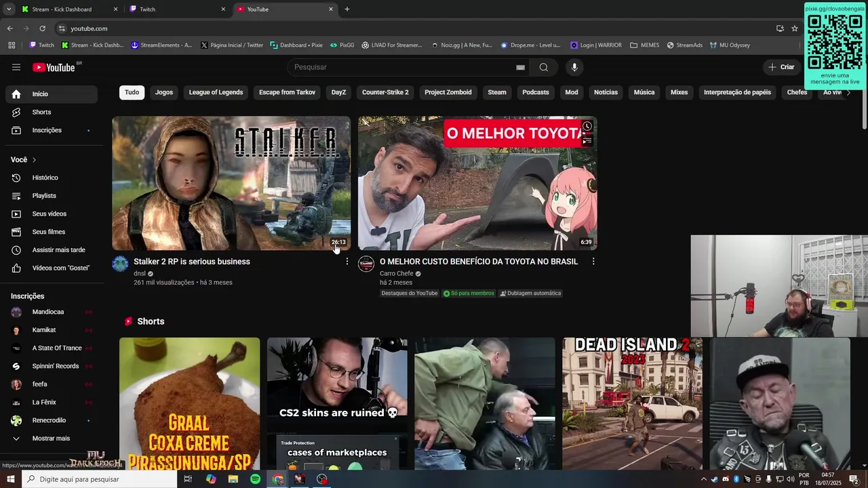Select the Música filter chip
Image resolution: width=868 pixels, height=488 pixels.
pos(644,92)
